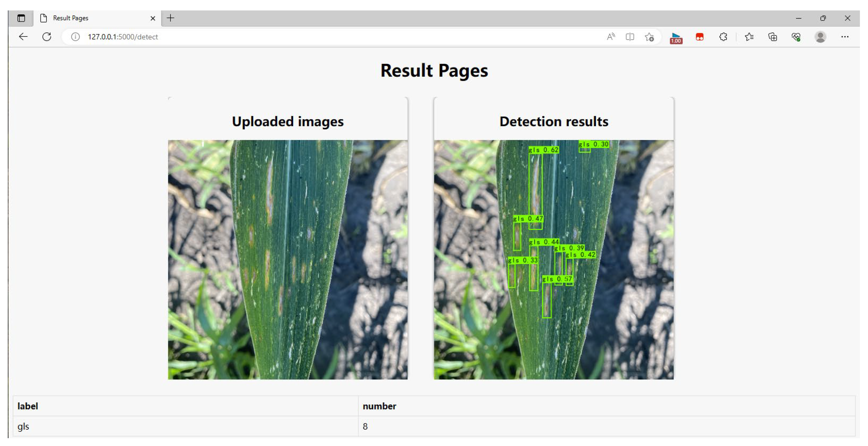
Task: Open Settings and more ellipsis menu
Action: [845, 37]
